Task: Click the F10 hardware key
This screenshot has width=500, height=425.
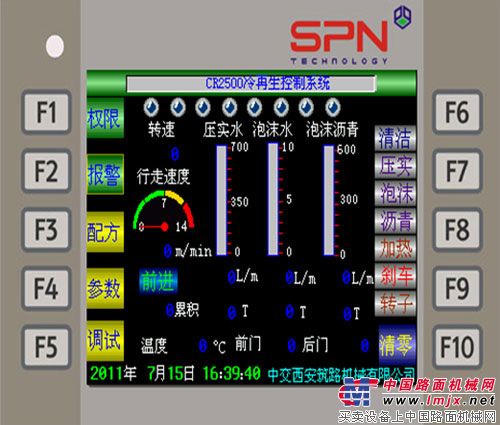Action: [x=457, y=347]
